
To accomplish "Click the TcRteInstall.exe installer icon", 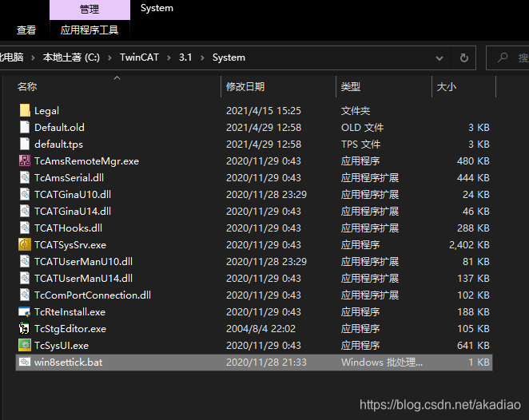I will (x=25, y=311).
